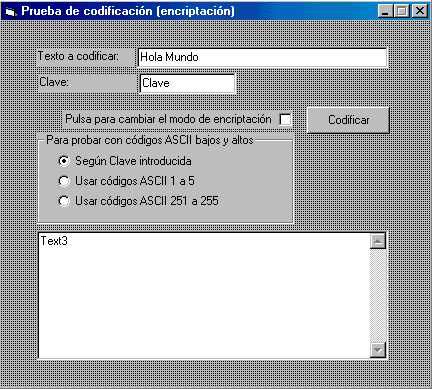The height and width of the screenshot is (389, 432).
Task: Click the 'Pulsa para cambiar el modo' label text
Action: (168, 119)
